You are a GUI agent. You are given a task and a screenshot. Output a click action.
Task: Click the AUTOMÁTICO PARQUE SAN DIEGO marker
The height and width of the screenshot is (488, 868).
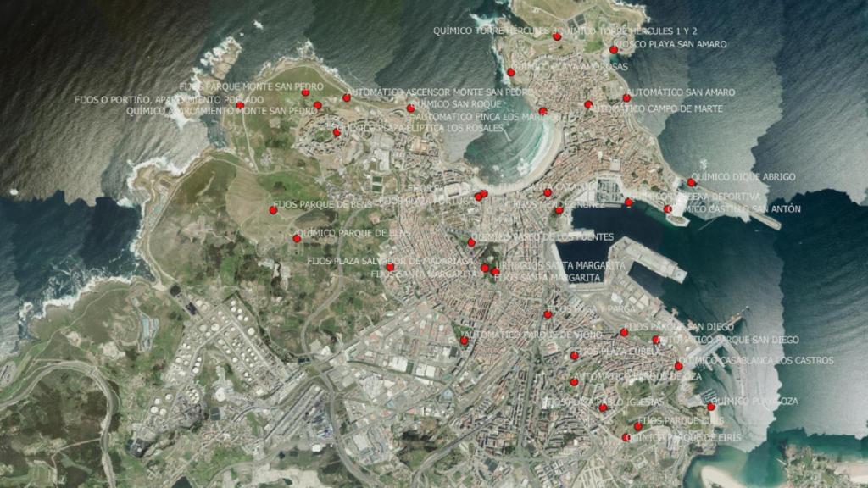coord(657,341)
